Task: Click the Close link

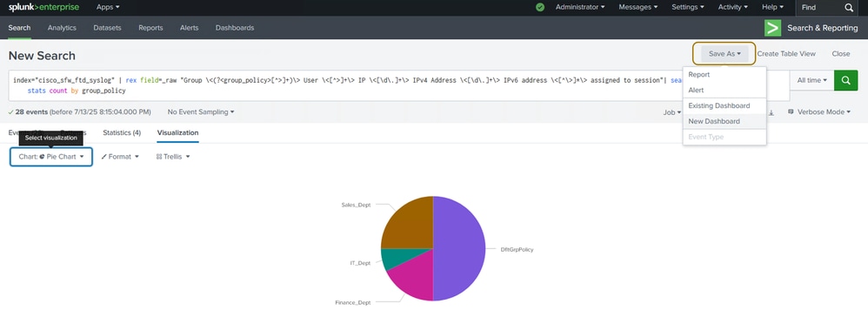Action: click(x=841, y=54)
